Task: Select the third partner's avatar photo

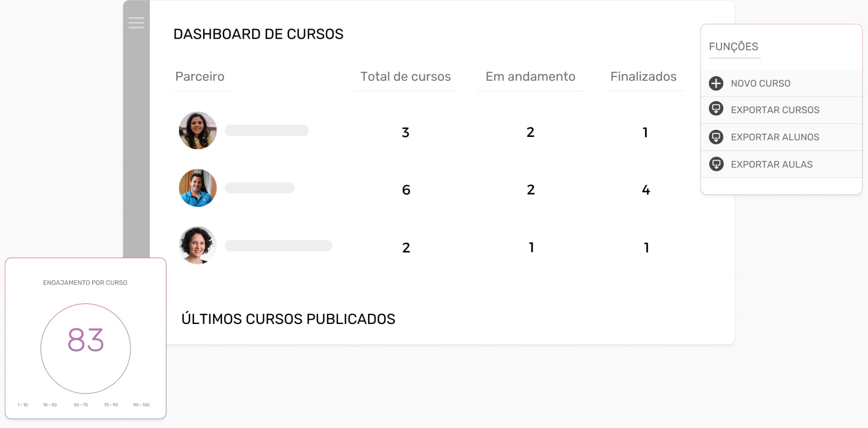Action: click(x=198, y=245)
